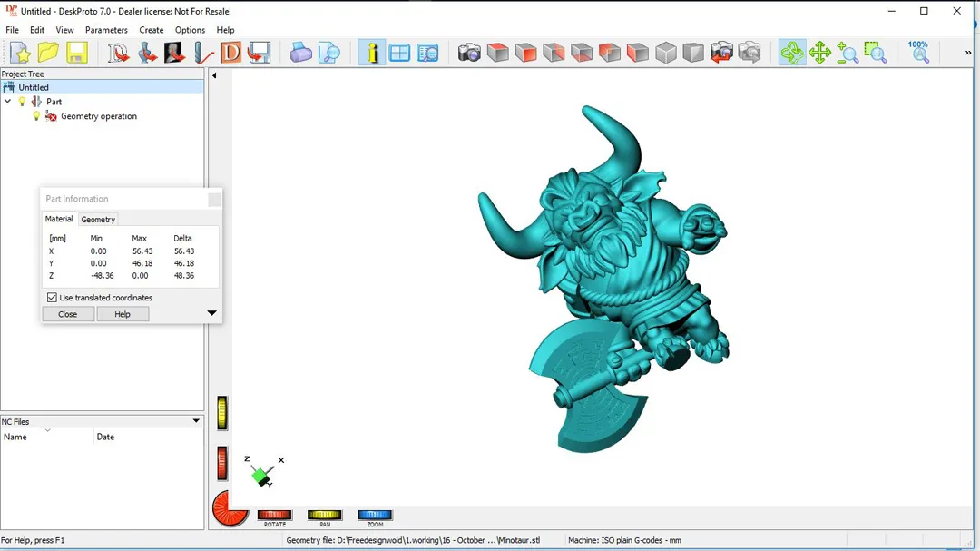Screen dimensions: 980x551
Task: Click the yellow PAN thumbwheel
Action: point(324,515)
